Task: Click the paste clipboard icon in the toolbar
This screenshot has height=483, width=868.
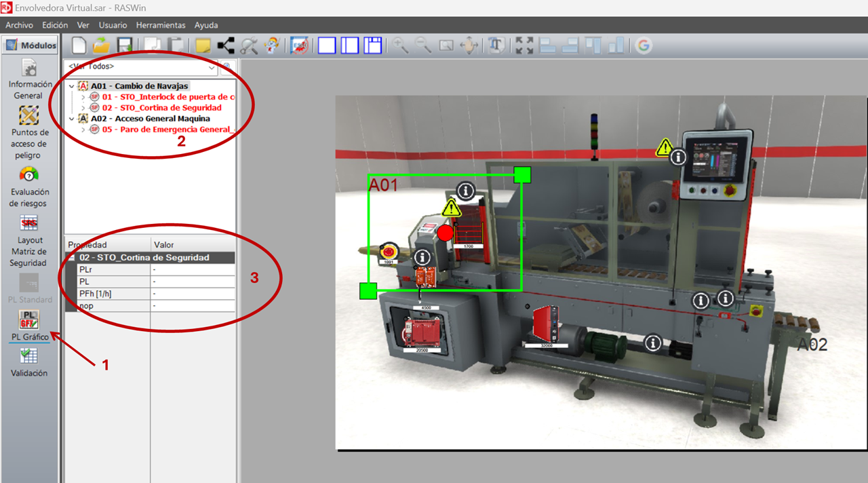Action: pos(175,45)
